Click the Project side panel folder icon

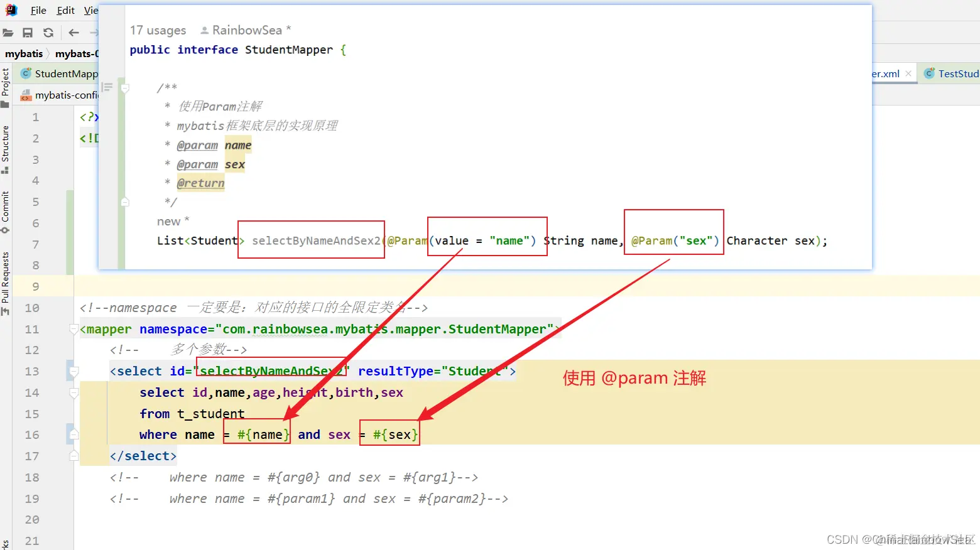(5, 104)
